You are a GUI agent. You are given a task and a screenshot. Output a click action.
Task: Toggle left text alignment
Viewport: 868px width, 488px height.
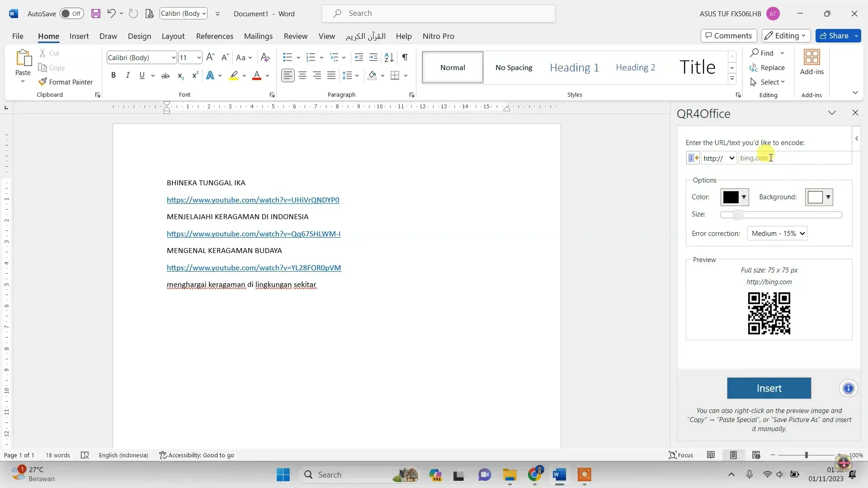click(x=288, y=75)
